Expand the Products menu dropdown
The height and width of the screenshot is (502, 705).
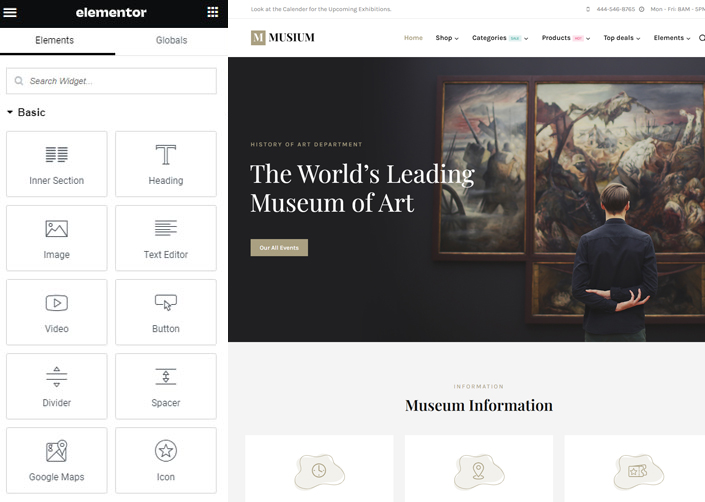[x=566, y=38]
